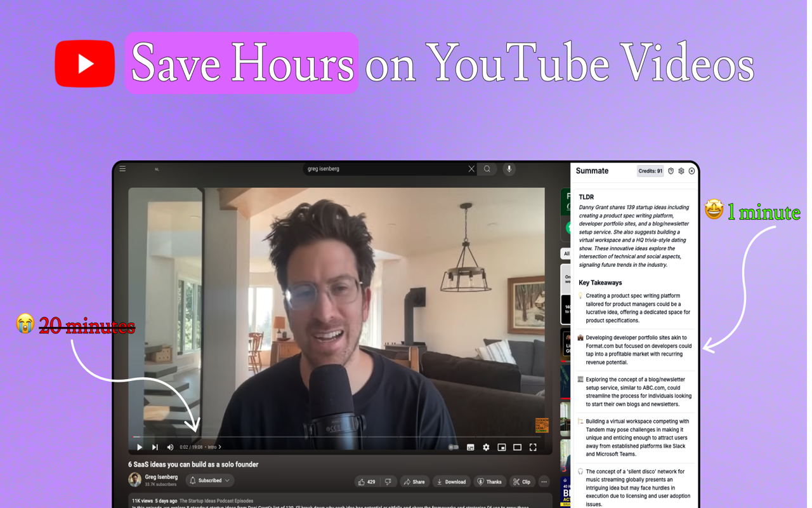Expand the Intro chapter list
Screen dimensions: 812x508
214,447
